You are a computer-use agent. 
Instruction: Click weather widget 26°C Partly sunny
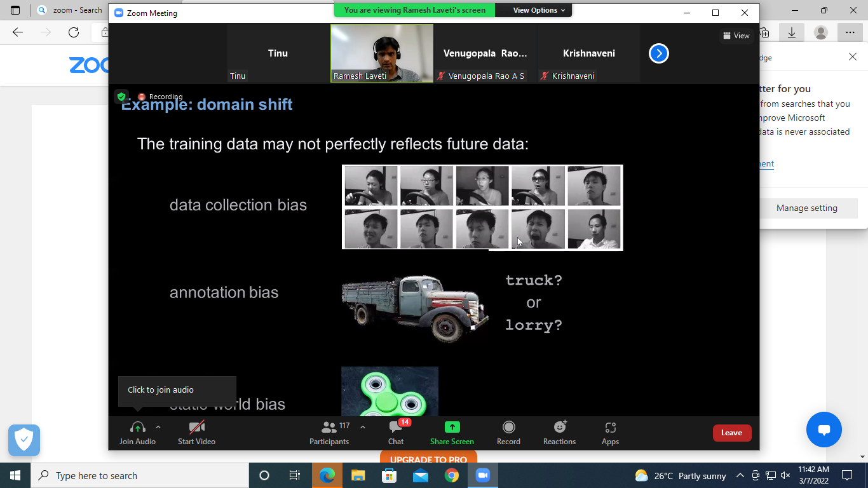tap(680, 475)
